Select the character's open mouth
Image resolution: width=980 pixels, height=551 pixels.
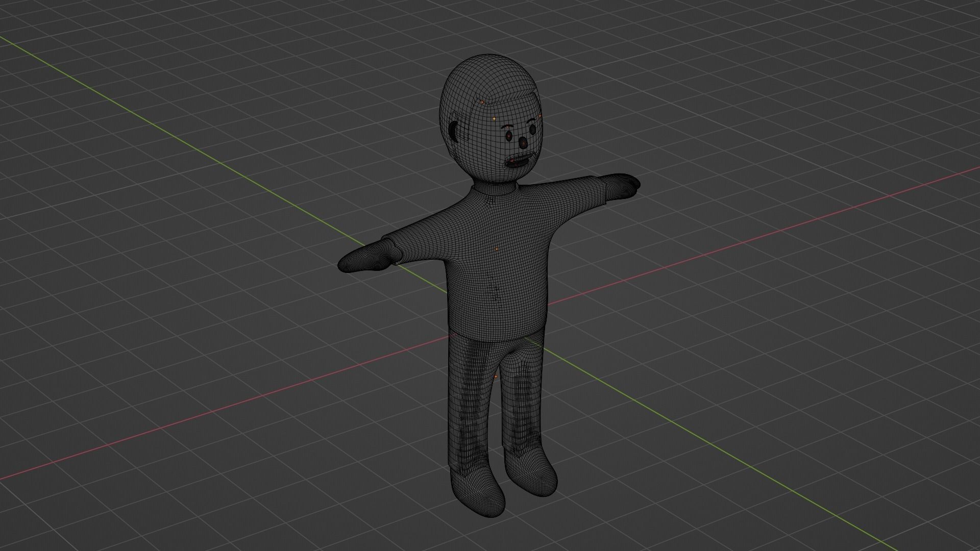pos(518,163)
